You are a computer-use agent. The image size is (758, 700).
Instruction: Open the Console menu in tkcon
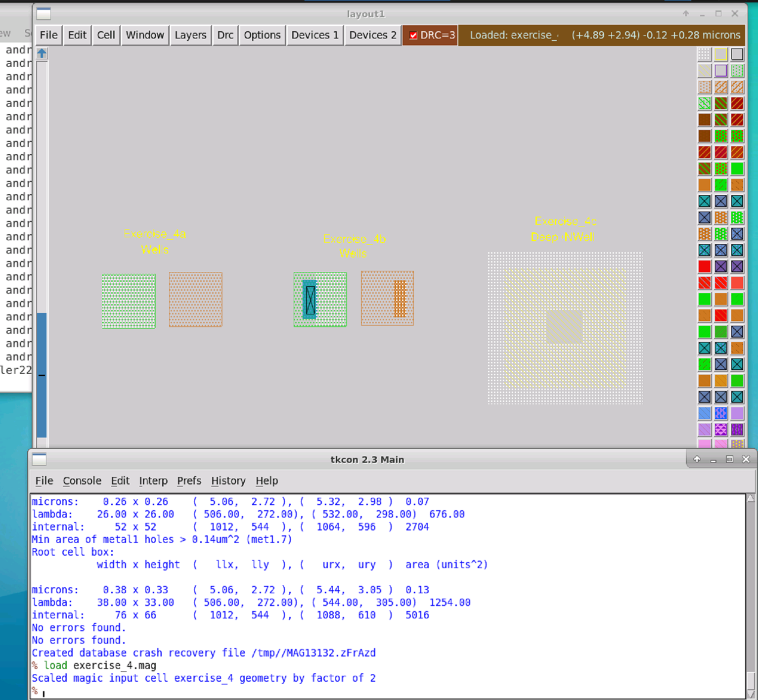(x=82, y=481)
